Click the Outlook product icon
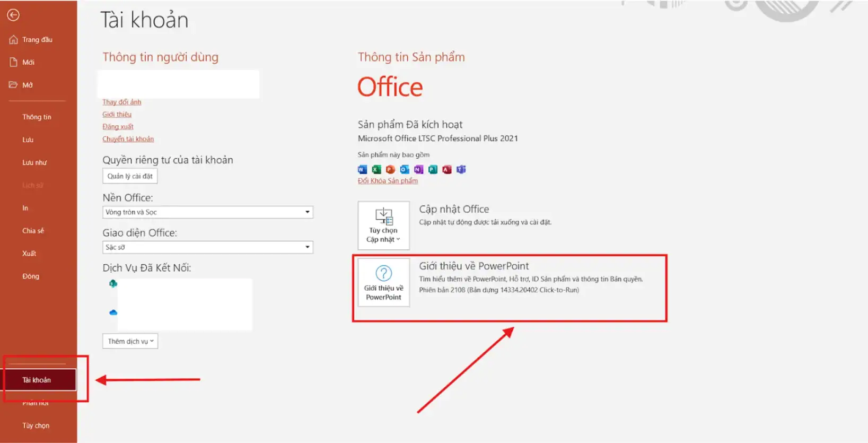This screenshot has width=868, height=443. click(x=405, y=170)
